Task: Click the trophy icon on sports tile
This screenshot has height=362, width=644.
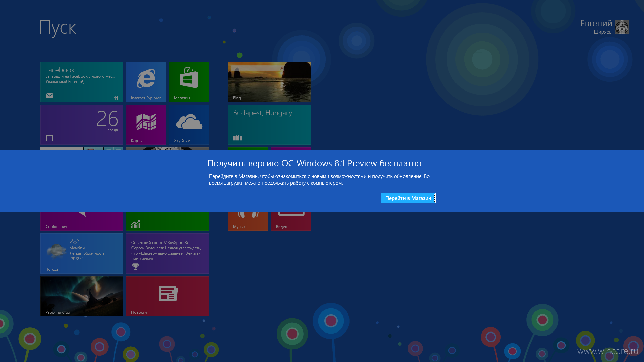Action: 136,267
